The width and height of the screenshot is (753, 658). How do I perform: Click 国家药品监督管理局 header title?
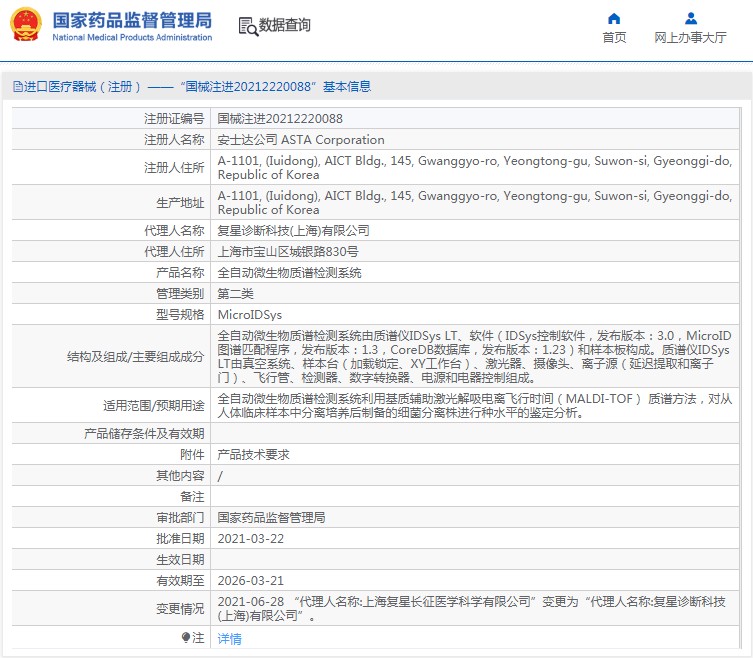pyautogui.click(x=132, y=20)
